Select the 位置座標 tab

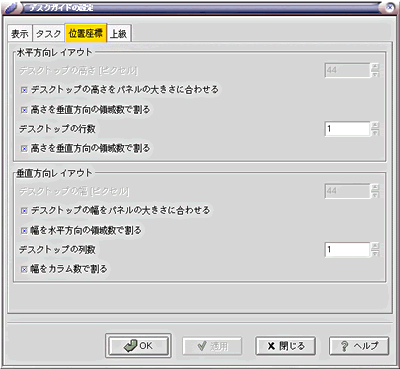click(x=86, y=33)
